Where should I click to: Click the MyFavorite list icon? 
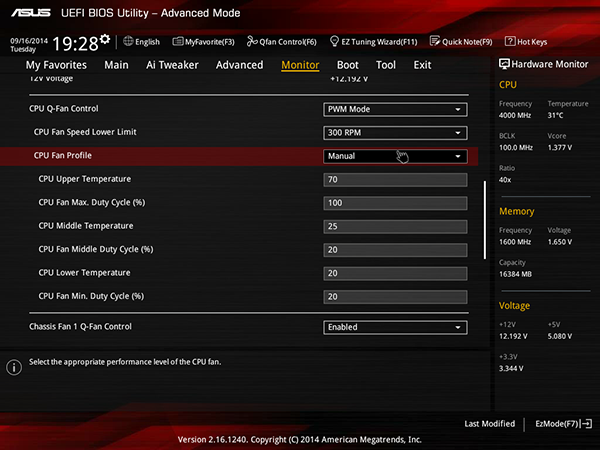pos(178,41)
